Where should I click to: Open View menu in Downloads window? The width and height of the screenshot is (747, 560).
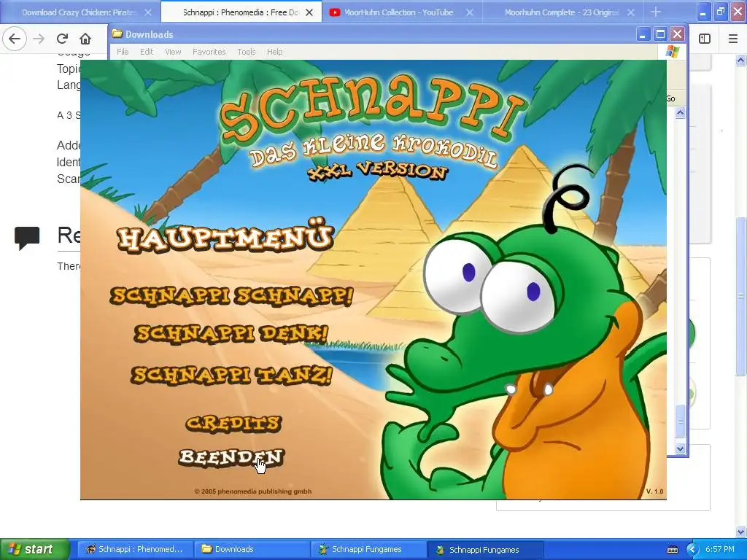[173, 52]
